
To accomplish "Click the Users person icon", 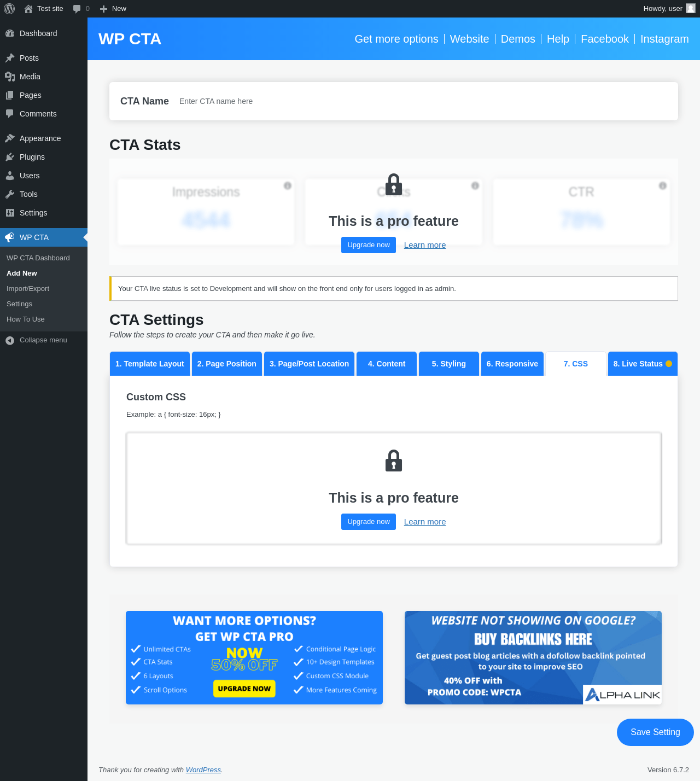I will click(10, 176).
